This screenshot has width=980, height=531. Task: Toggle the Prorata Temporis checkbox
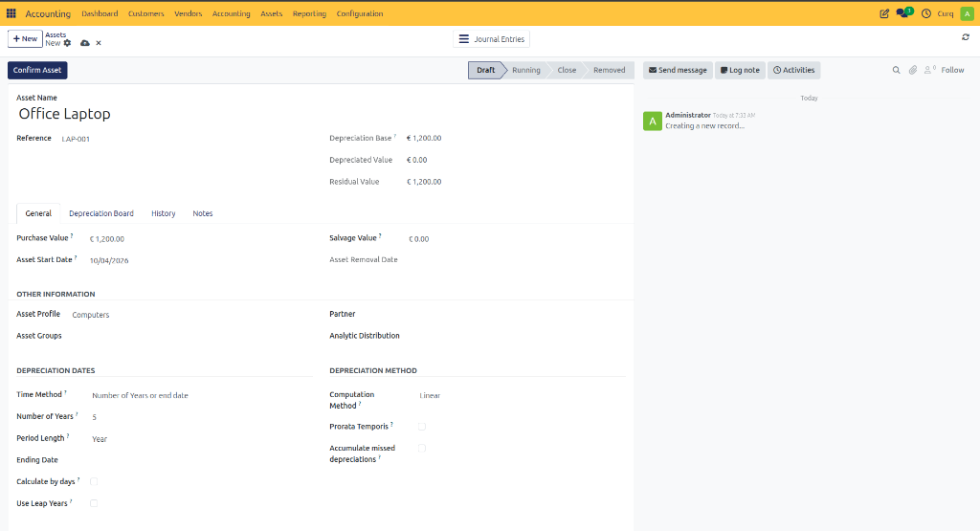tap(422, 427)
